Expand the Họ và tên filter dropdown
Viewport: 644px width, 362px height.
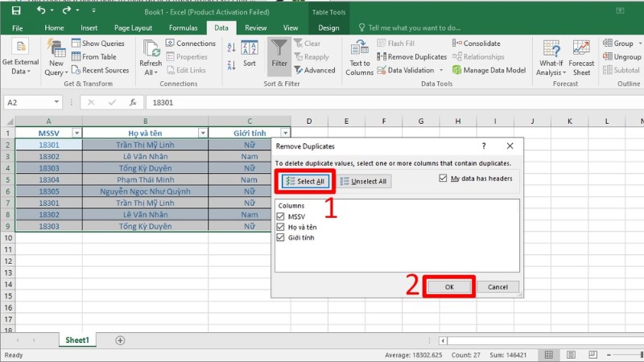(x=201, y=133)
